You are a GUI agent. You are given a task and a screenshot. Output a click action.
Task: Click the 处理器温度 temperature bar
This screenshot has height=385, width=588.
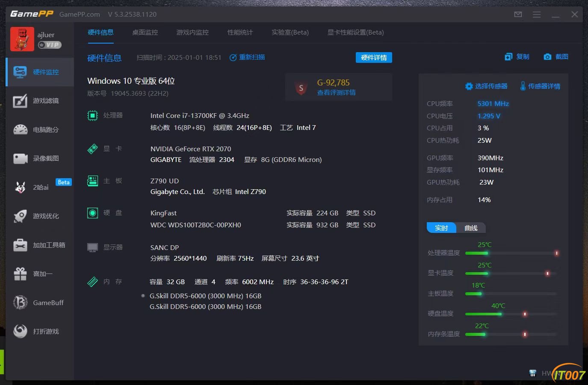(512, 253)
